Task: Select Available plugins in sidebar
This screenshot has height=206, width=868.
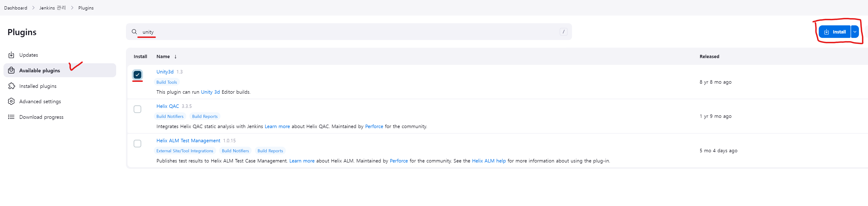Action: point(60,70)
